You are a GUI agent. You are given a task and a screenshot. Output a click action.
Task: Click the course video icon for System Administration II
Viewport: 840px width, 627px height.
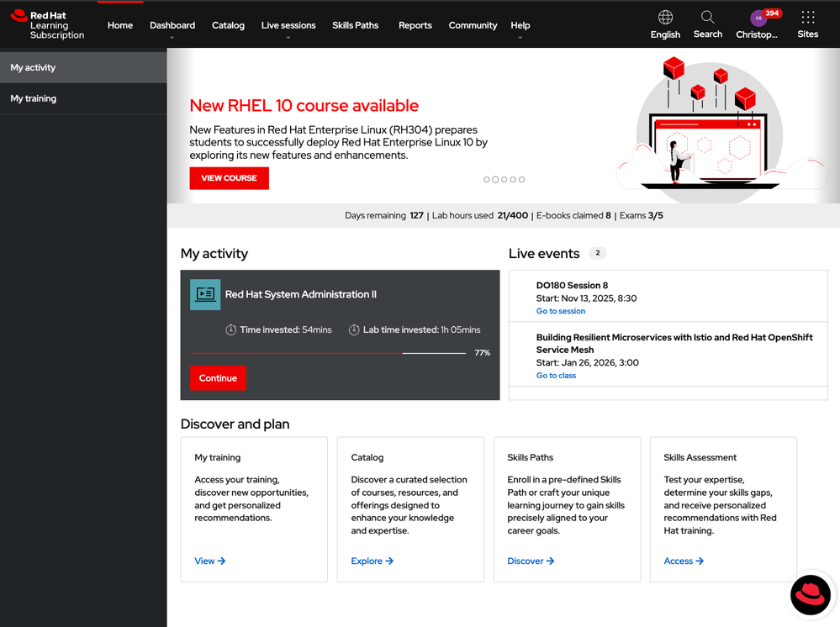coord(205,294)
